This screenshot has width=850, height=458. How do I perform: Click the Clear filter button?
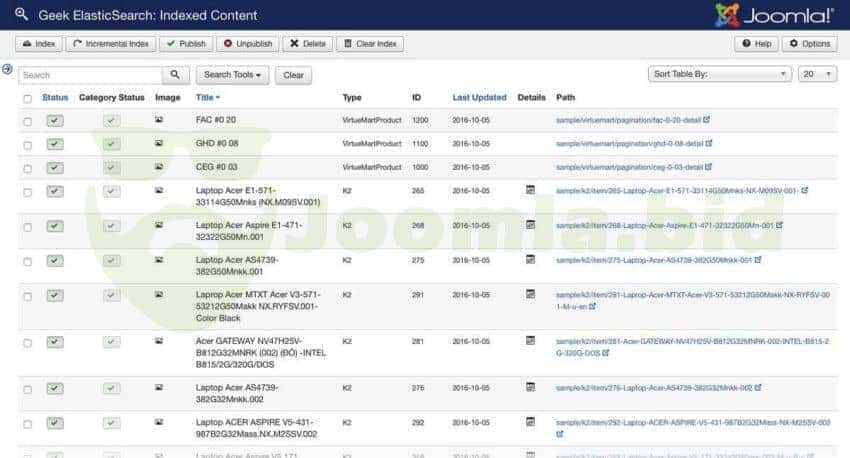click(x=293, y=75)
